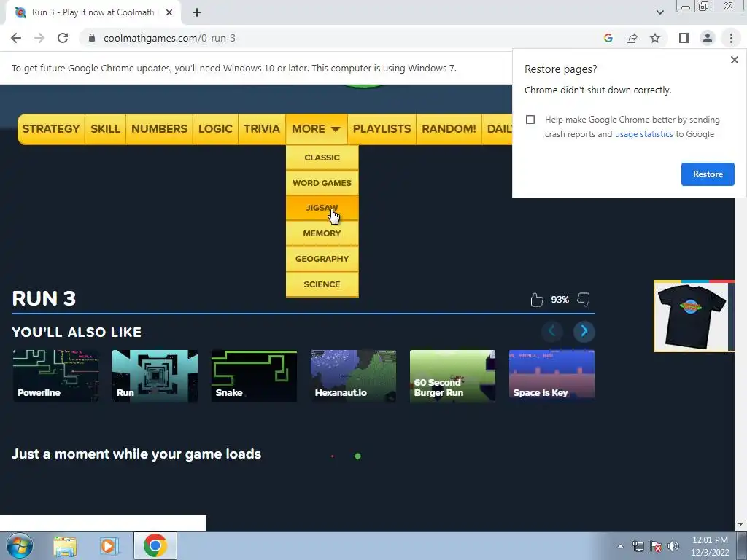This screenshot has height=560, width=747.
Task: Open the tab search chevron
Action: (x=659, y=12)
